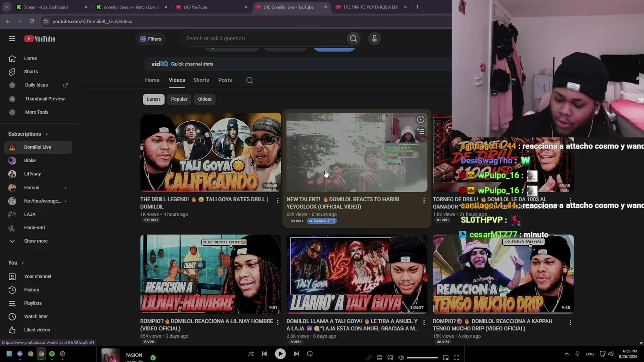This screenshot has height=362, width=644.
Task: Open Domiilol Live subscription
Action: [39, 147]
